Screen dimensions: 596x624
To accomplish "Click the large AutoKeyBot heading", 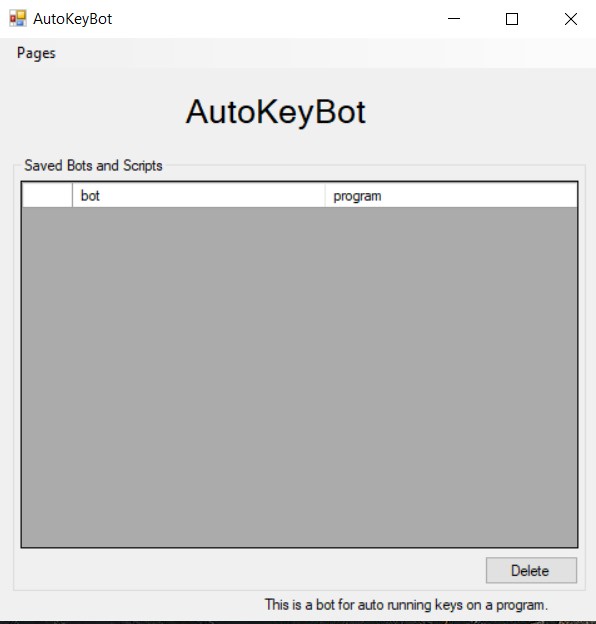I will tap(275, 112).
